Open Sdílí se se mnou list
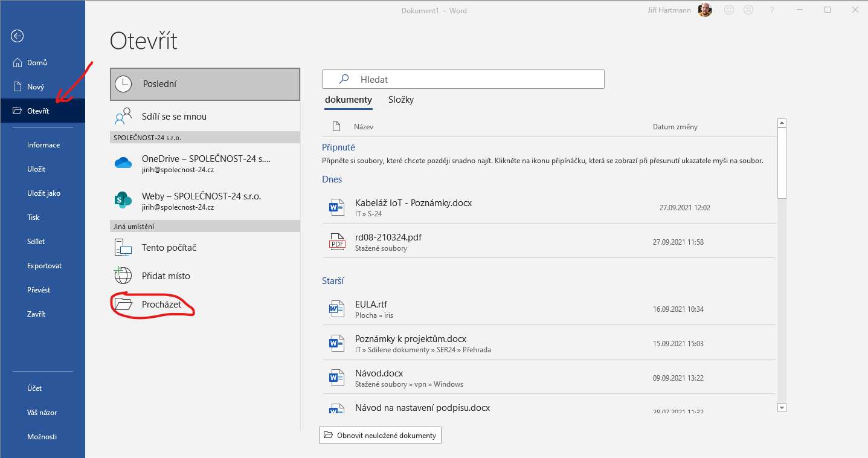Screen dimensions: 868x458 (x=205, y=116)
